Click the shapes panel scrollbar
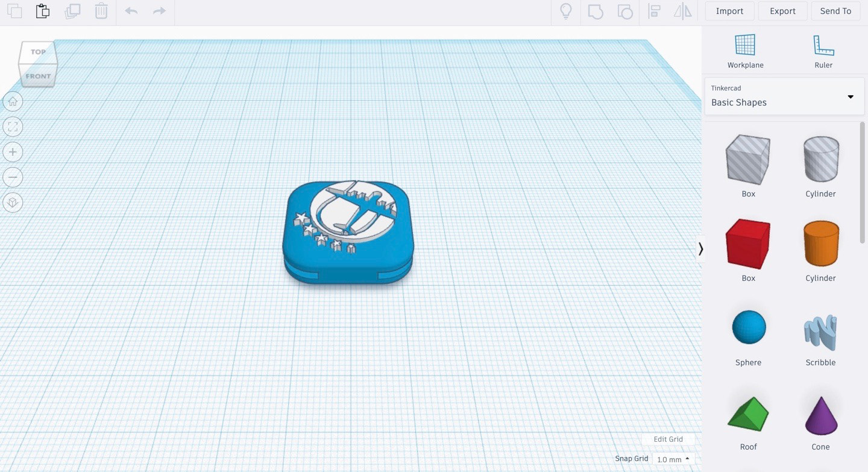 point(862,184)
